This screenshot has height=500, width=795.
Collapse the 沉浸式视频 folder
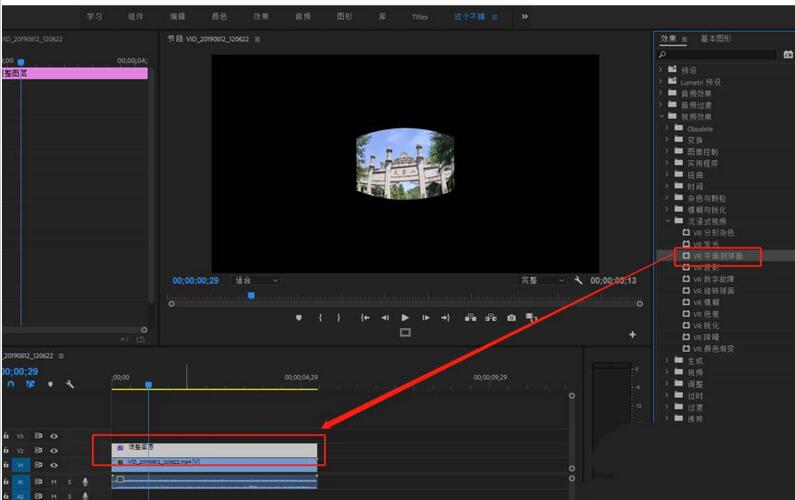(668, 221)
